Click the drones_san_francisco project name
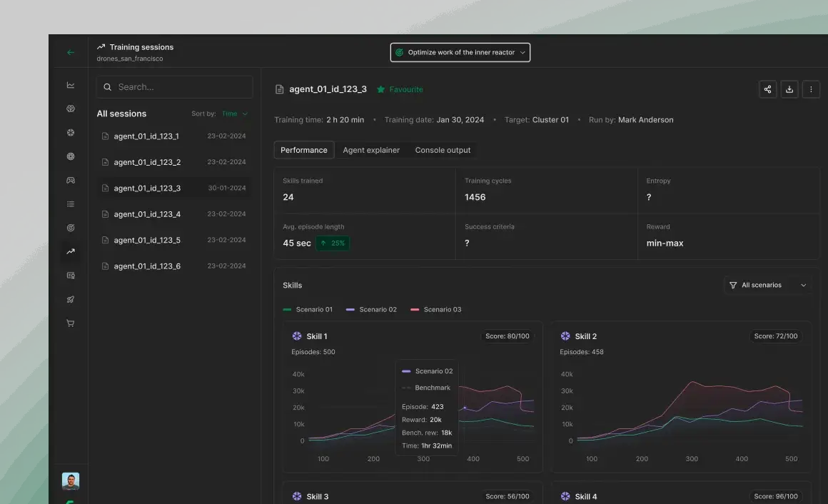Screen dimensions: 828x504 pos(130,59)
